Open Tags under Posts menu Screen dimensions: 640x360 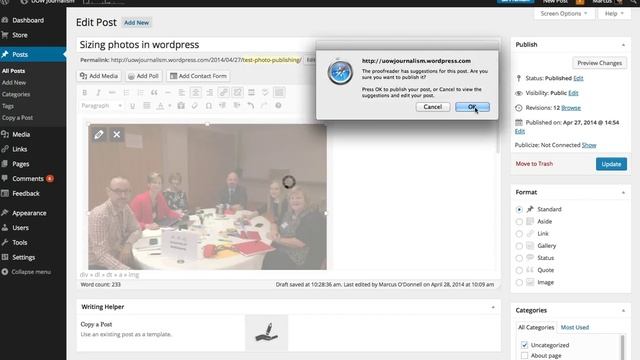(x=8, y=106)
